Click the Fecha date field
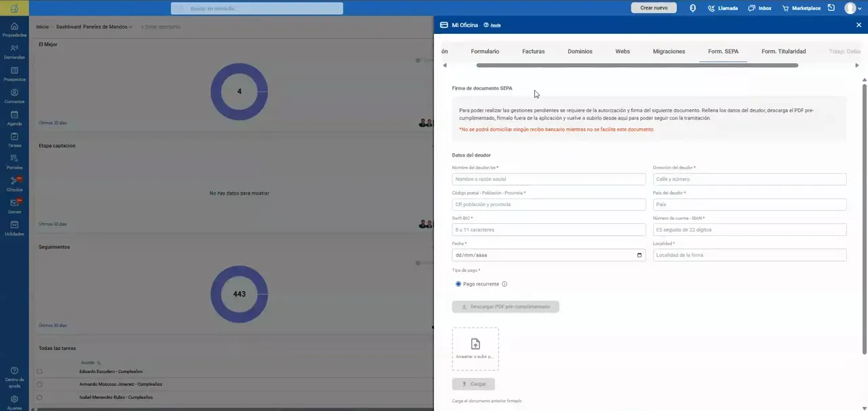The height and width of the screenshot is (411, 868). pos(549,255)
